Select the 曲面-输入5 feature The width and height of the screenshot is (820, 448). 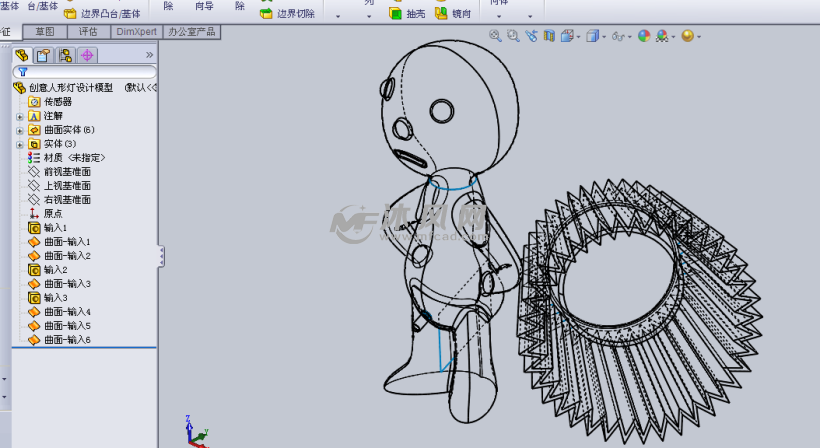(67, 326)
